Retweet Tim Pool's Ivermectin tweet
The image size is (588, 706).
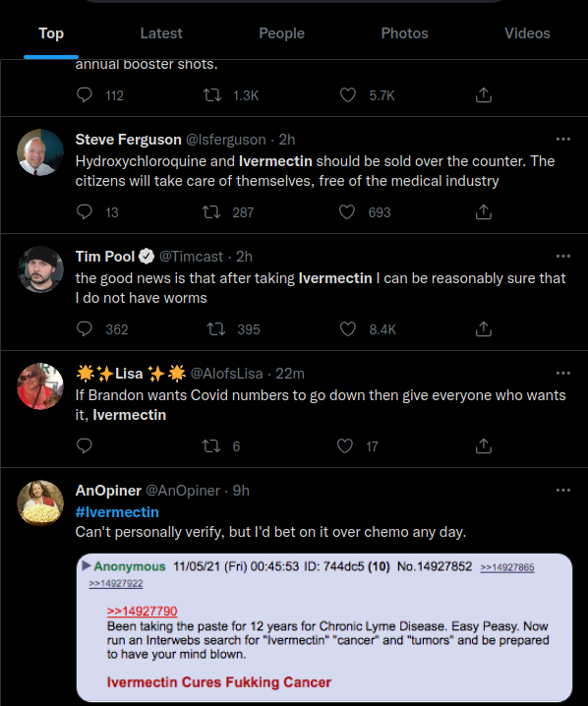[216, 329]
